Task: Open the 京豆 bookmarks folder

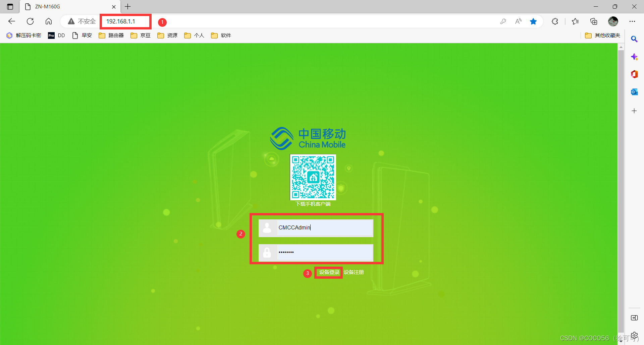Action: [141, 36]
